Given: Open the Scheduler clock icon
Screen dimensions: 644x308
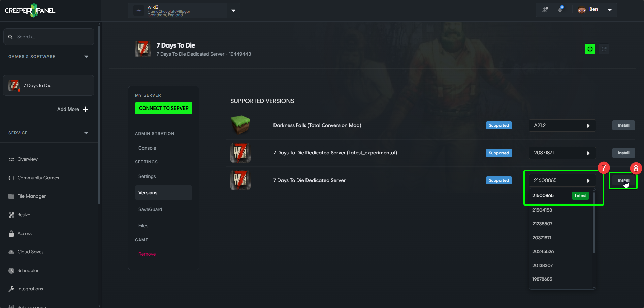Looking at the screenshot, I should [x=11, y=270].
